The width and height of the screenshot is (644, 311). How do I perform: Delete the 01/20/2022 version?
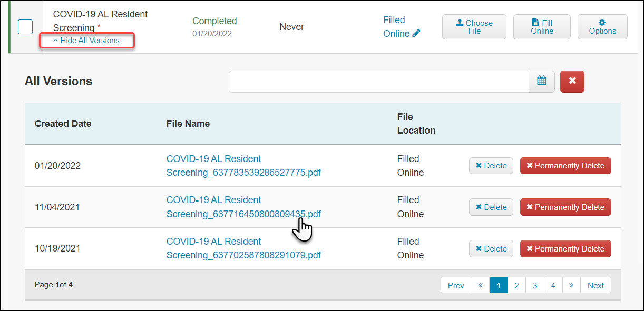click(x=491, y=166)
